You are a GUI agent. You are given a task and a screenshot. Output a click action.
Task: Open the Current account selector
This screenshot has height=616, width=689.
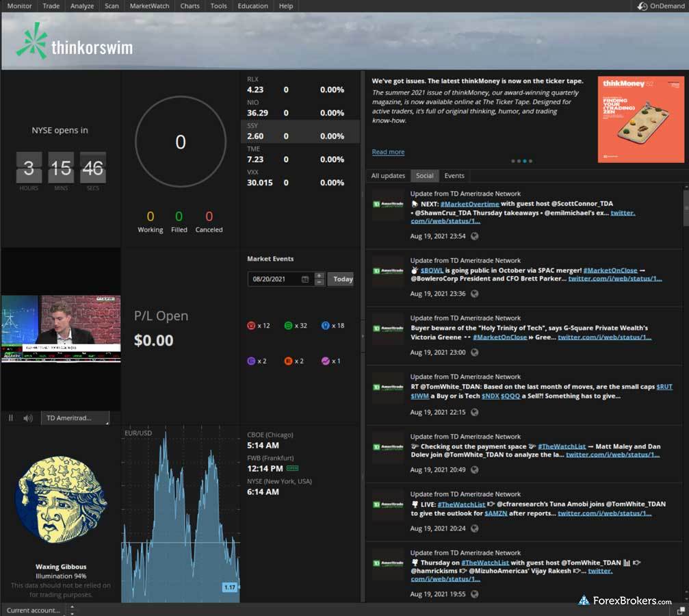pos(34,610)
